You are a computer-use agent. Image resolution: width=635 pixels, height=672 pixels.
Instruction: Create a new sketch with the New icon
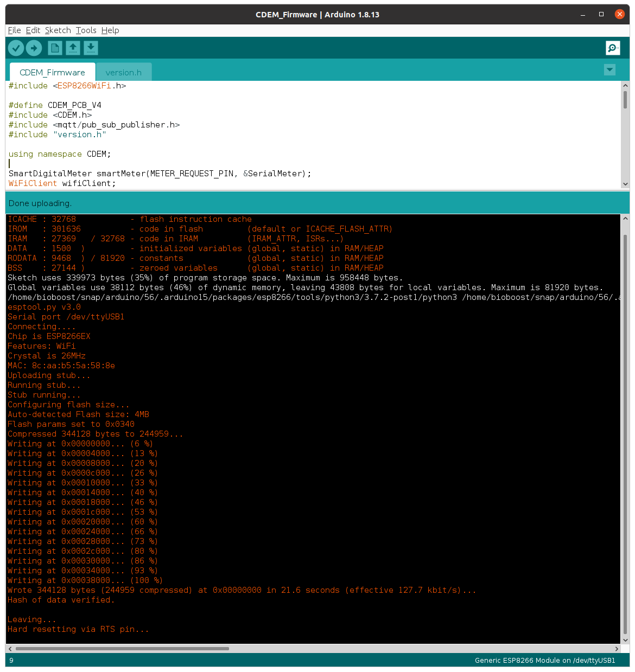point(55,48)
